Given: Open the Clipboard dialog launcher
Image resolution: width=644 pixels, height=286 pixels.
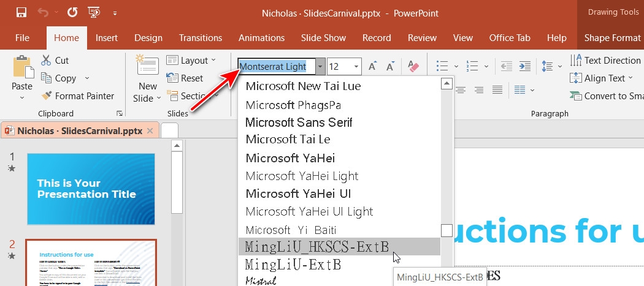Looking at the screenshot, I should [x=119, y=113].
